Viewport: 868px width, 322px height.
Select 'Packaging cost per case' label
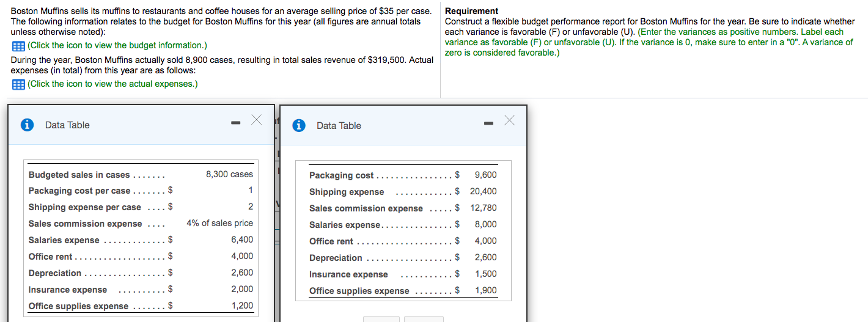79,191
